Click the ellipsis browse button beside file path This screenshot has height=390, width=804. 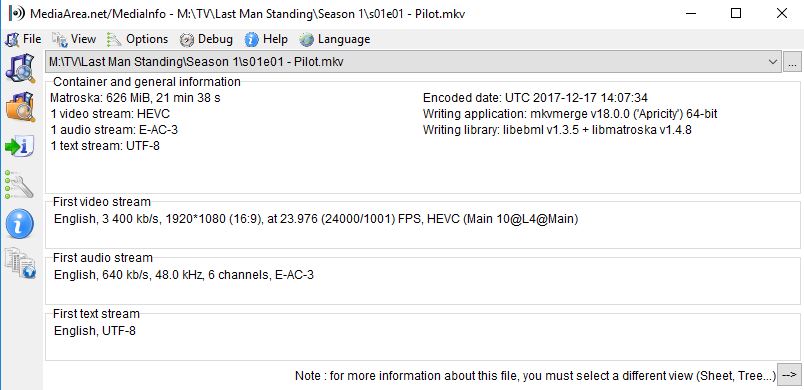click(792, 63)
